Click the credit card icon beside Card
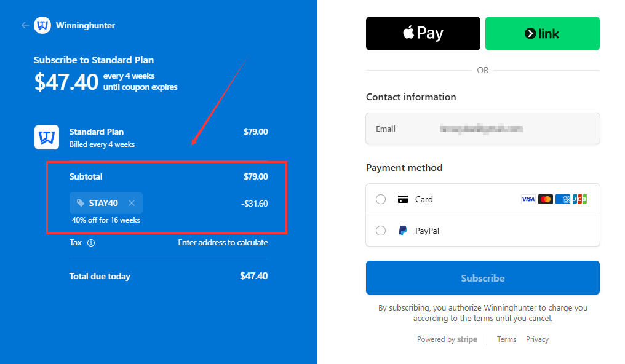The width and height of the screenshot is (625, 364). 403,199
